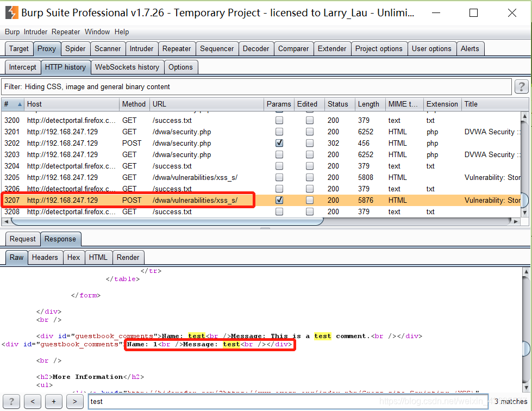
Task: Click the history table horizontal scrollbar thumb
Action: pos(167,221)
